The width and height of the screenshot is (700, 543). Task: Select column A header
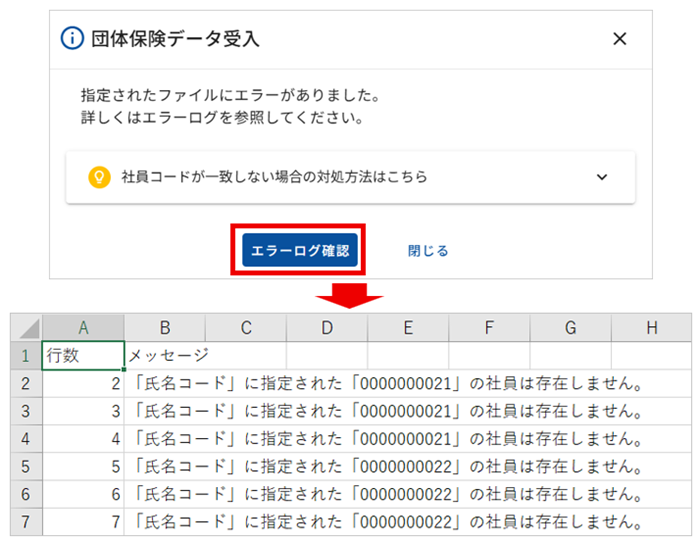(x=83, y=328)
